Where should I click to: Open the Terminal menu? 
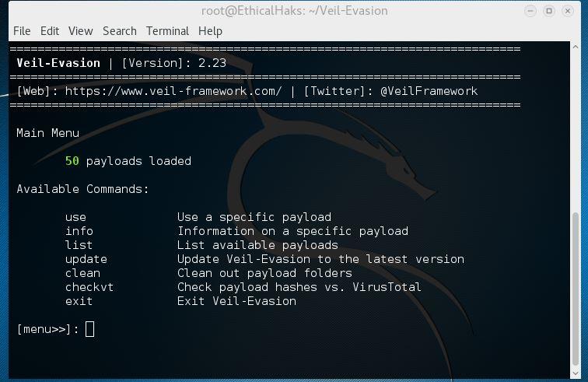pos(167,31)
